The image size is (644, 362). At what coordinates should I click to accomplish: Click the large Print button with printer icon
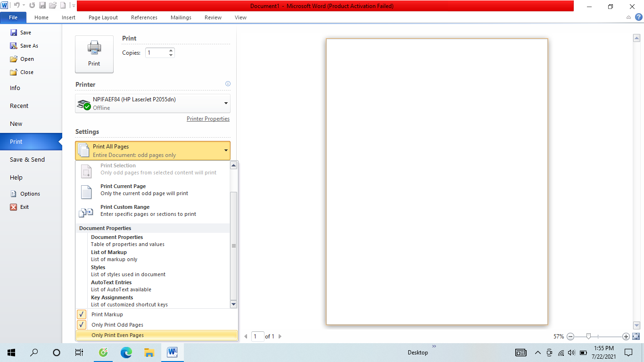click(94, 54)
